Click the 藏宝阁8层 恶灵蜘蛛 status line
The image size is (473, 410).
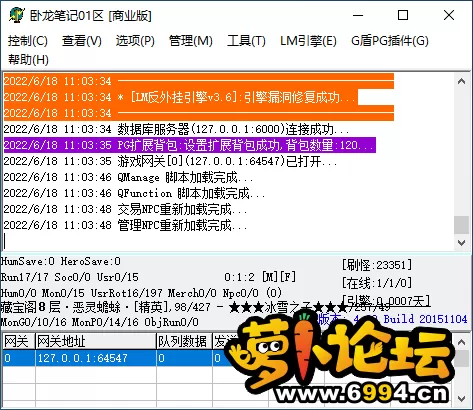point(195,307)
